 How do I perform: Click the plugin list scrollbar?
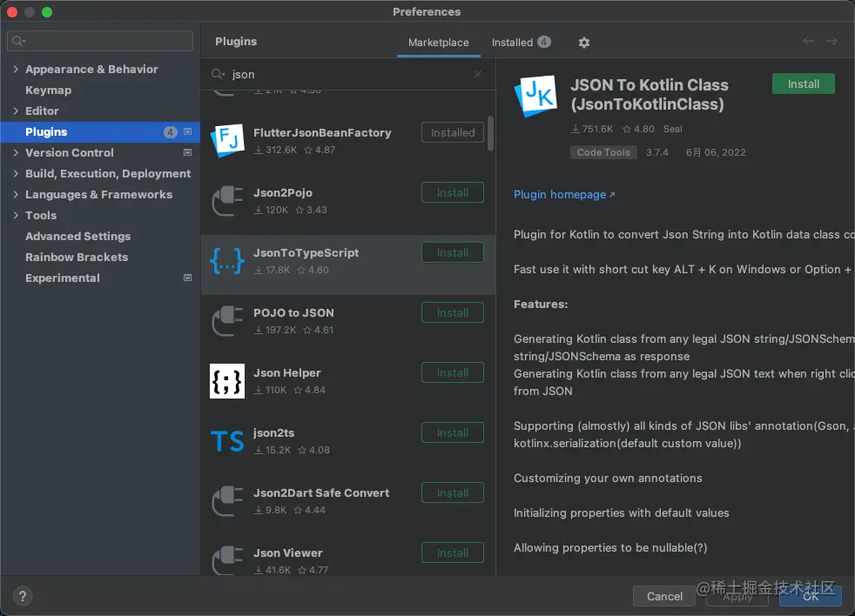491,135
